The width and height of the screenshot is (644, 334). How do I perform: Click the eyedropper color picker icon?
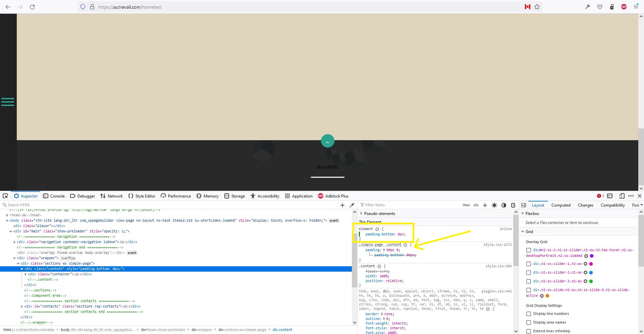pyautogui.click(x=352, y=205)
